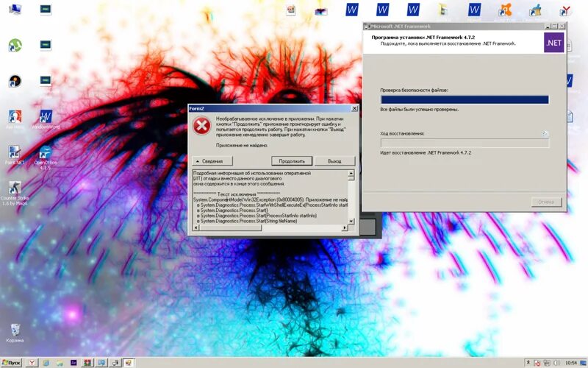Viewport: 588px width, 368px height.
Task: Open Yandex browser from the taskbar quick launch
Action: pos(32,362)
